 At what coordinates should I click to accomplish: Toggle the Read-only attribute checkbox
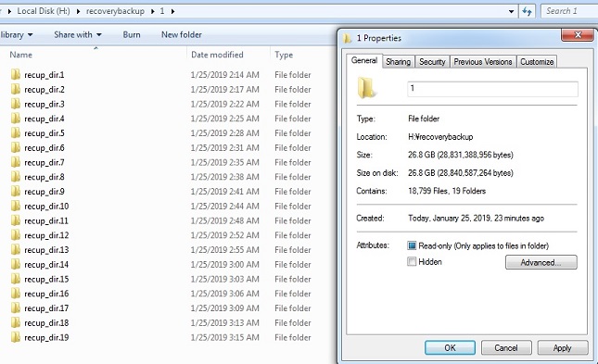412,245
